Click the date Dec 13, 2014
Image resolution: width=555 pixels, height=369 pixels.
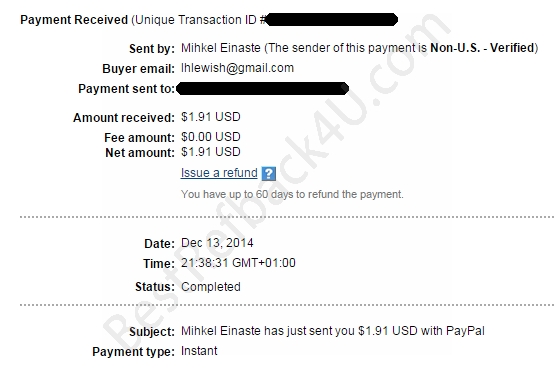pyautogui.click(x=217, y=243)
